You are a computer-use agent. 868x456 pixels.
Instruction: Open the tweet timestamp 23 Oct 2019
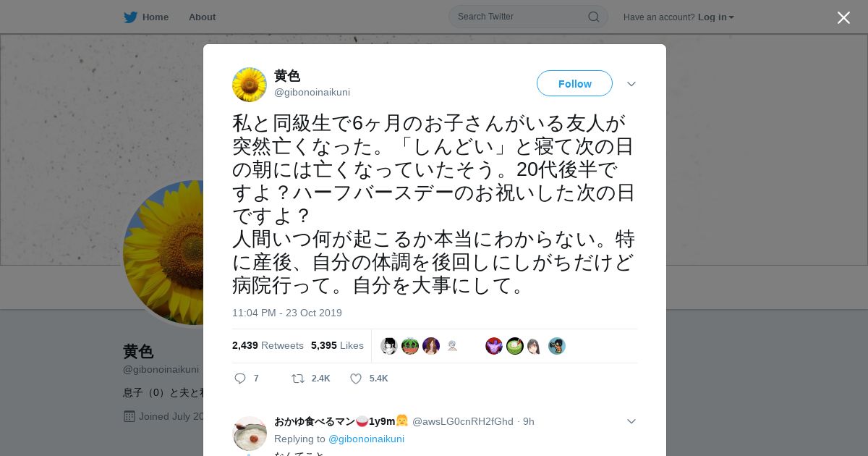(287, 313)
